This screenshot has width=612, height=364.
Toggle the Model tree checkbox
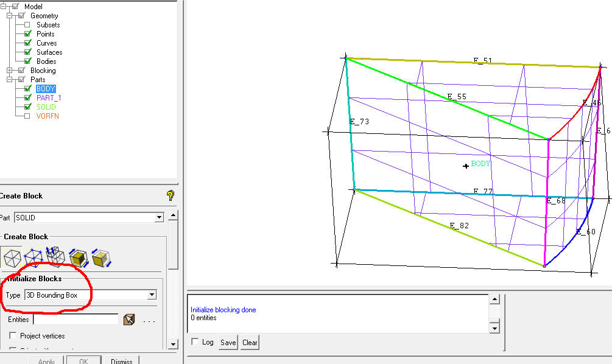(15, 6)
